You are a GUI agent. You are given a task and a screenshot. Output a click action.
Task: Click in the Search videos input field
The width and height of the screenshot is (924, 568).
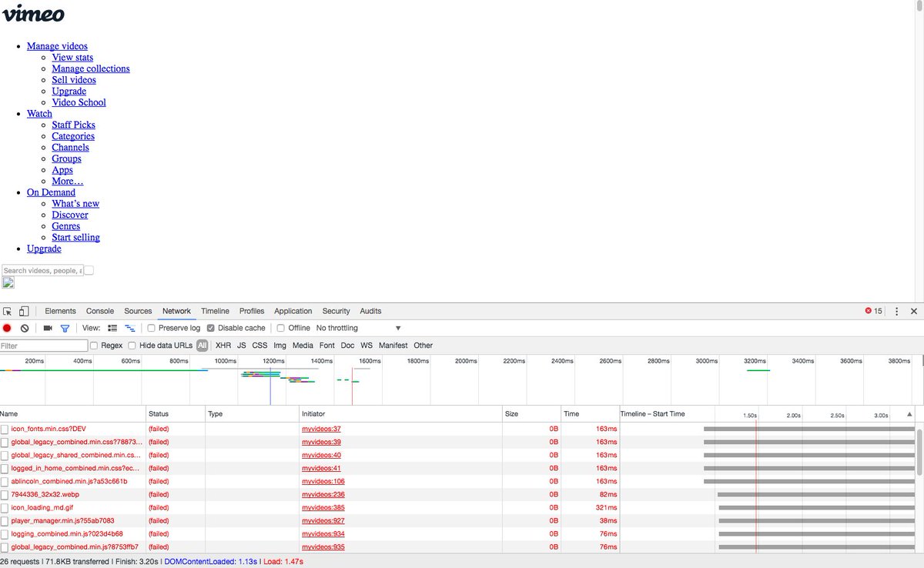click(x=42, y=270)
